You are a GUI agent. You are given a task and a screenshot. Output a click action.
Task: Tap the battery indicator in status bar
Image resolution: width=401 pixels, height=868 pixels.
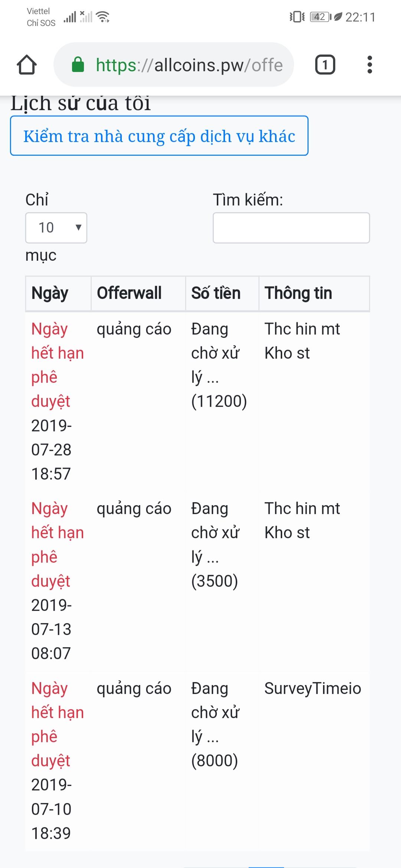pos(320,17)
